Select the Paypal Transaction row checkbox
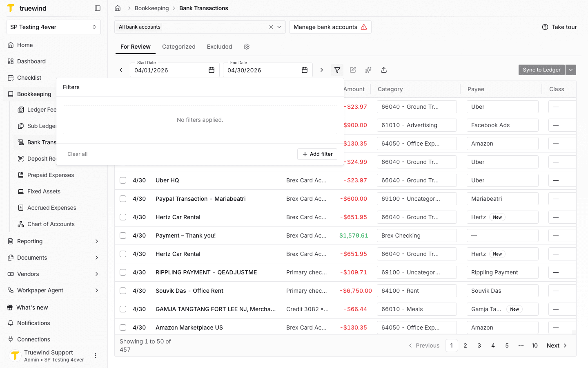Screen dimensions: 588x368 (x=123, y=199)
